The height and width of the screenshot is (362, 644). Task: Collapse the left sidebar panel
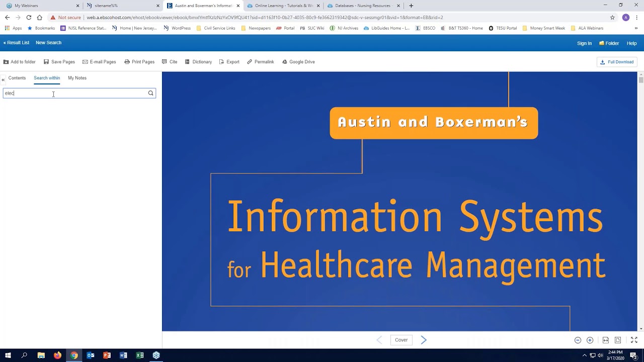click(3, 79)
